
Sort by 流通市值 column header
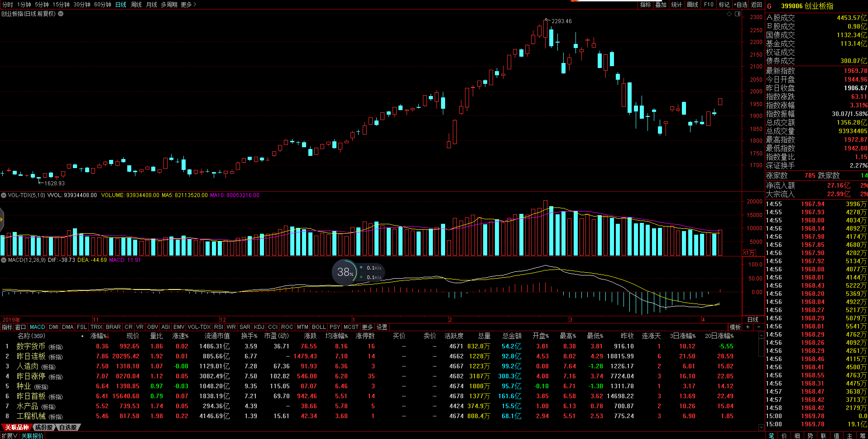pos(217,336)
